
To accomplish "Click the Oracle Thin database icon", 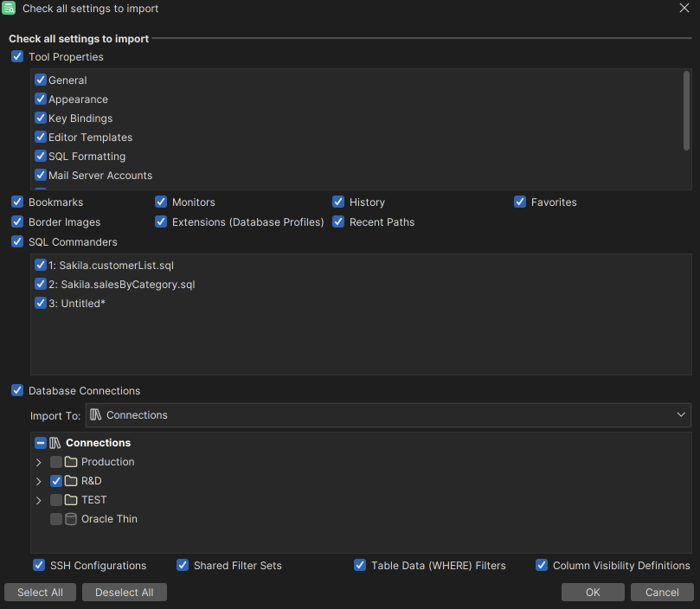I will [x=71, y=519].
